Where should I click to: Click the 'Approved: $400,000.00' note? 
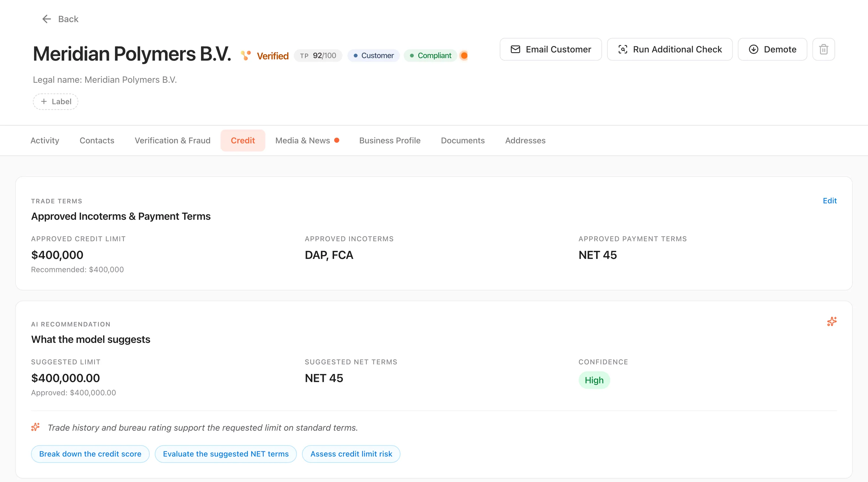coord(73,392)
